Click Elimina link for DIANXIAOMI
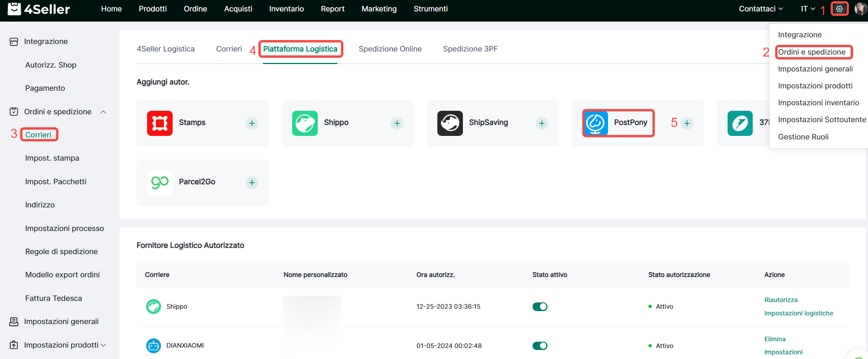 (x=775, y=339)
